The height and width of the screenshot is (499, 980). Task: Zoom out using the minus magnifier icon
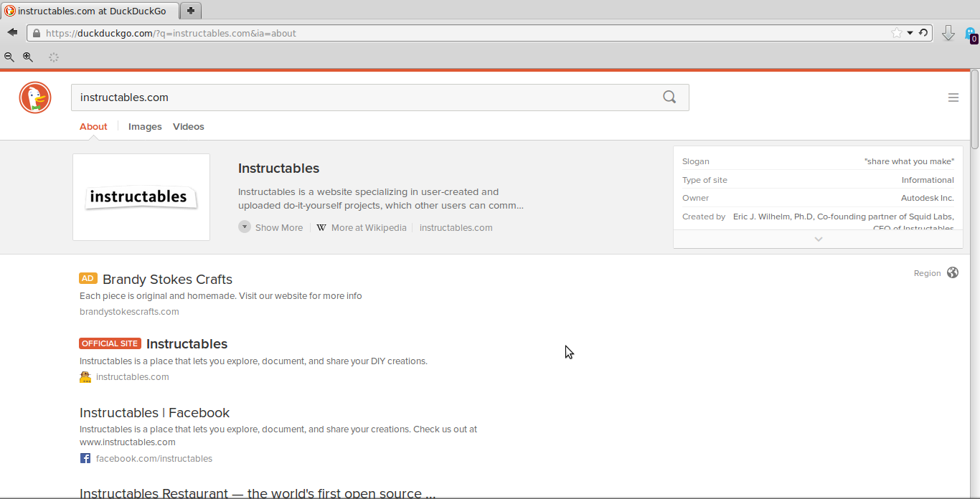tap(9, 57)
